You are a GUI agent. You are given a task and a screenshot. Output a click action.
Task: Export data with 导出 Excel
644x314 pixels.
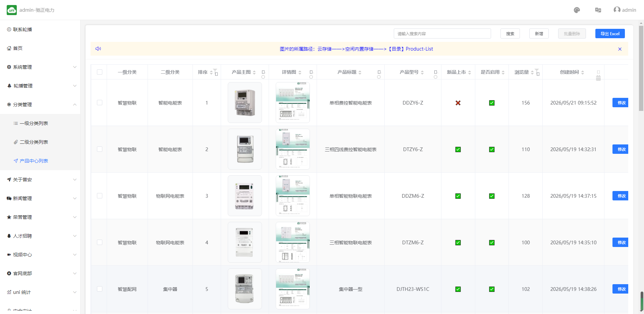pyautogui.click(x=610, y=34)
